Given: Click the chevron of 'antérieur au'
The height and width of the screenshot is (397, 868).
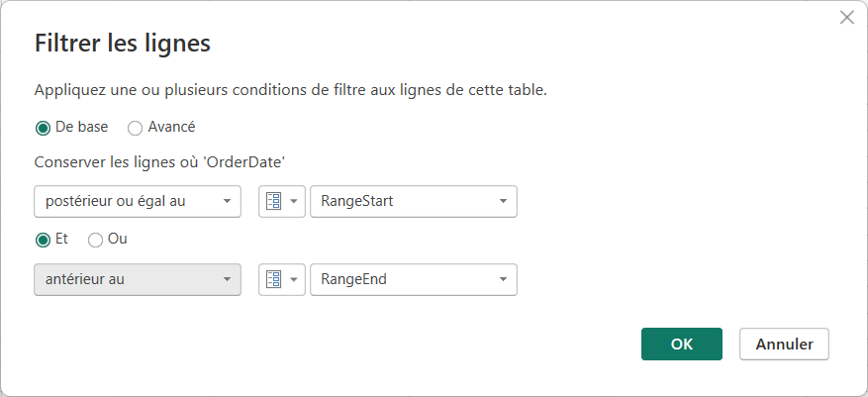Looking at the screenshot, I should [228, 279].
